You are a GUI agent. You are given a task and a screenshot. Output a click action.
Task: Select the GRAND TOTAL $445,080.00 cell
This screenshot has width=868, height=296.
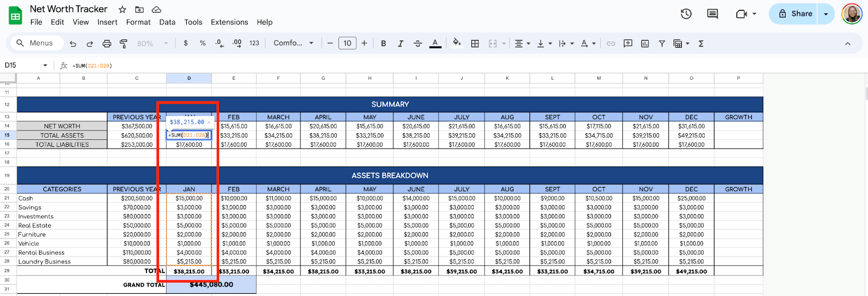point(211,285)
